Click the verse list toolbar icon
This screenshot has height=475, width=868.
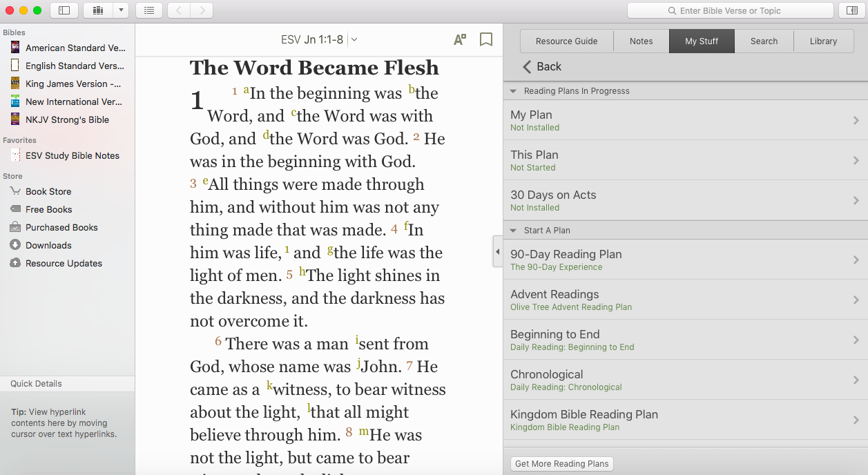click(x=149, y=10)
